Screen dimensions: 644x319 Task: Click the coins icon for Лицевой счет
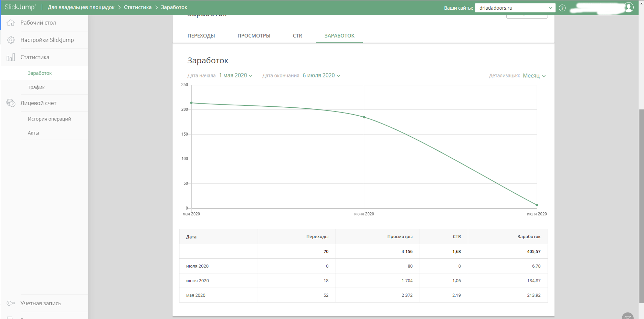coord(11,103)
